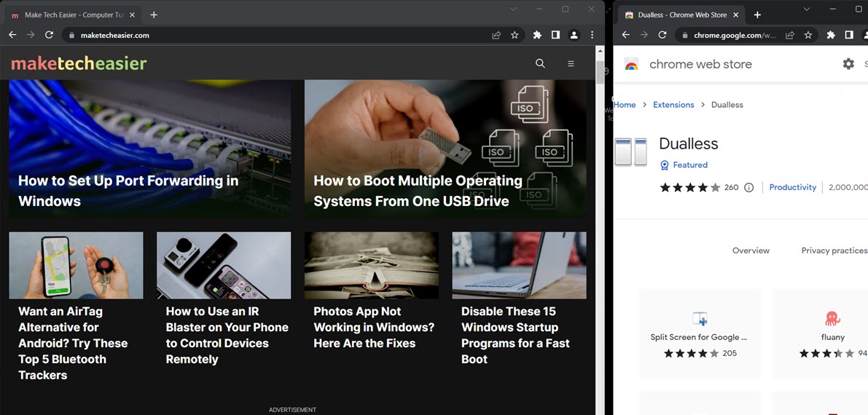Open Extensions puzzle icon in Web Store window
This screenshot has height=415, width=868.
tap(830, 35)
